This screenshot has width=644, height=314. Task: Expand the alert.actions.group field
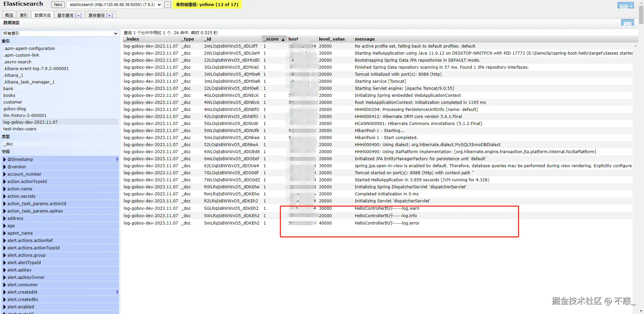coord(5,255)
